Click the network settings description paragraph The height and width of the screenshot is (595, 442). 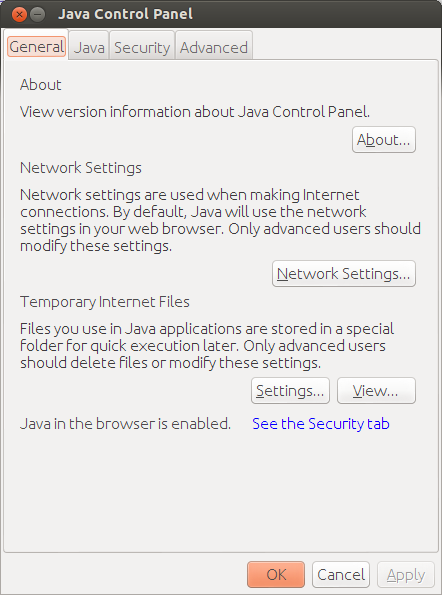220,220
